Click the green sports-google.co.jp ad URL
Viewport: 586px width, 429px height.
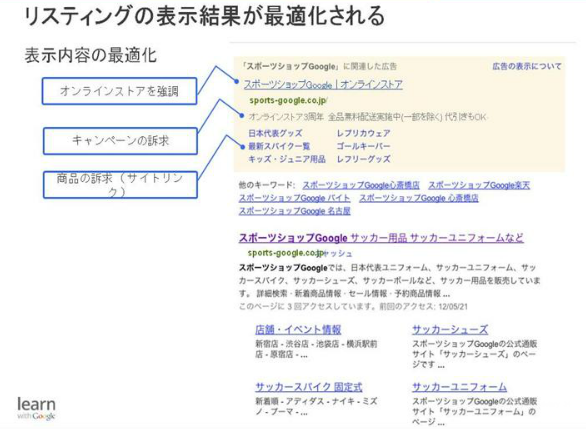(288, 101)
